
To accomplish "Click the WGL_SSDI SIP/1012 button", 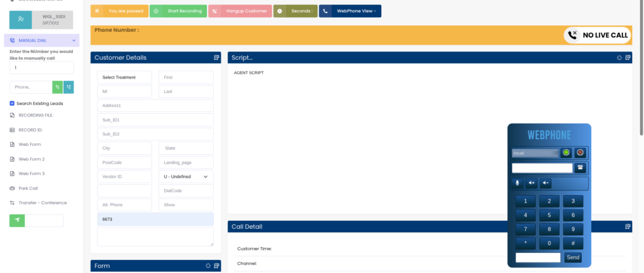I will coord(52,19).
